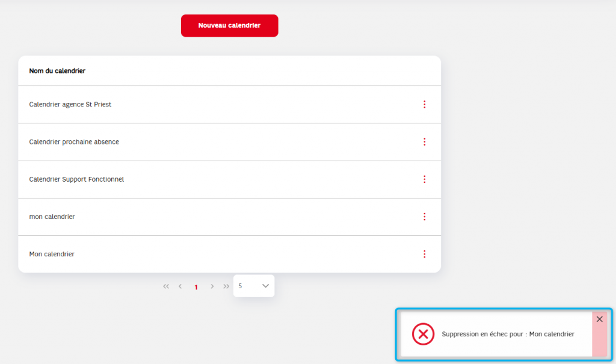Viewport: 616px width, 364px height.
Task: Select page 1 in pagination
Action: [196, 287]
